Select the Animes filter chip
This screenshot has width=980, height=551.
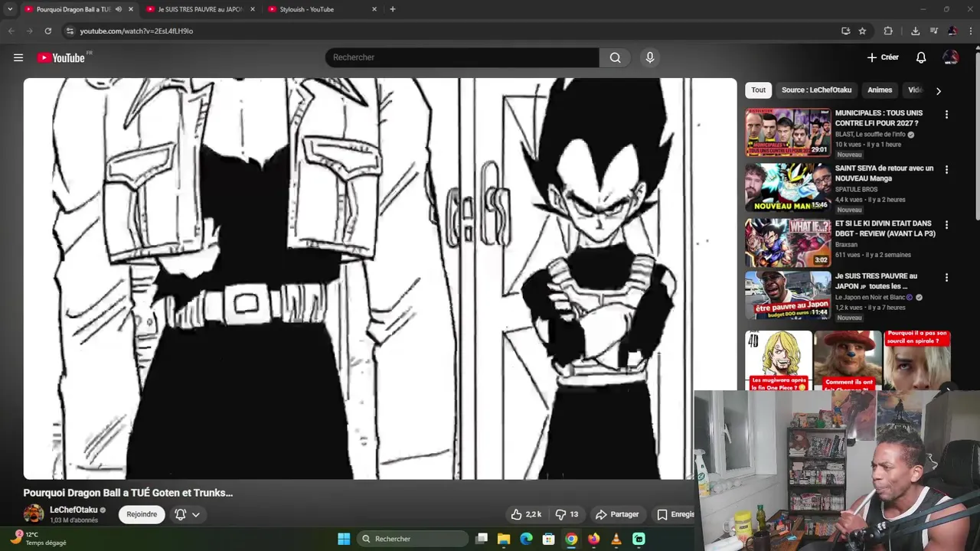(x=880, y=90)
